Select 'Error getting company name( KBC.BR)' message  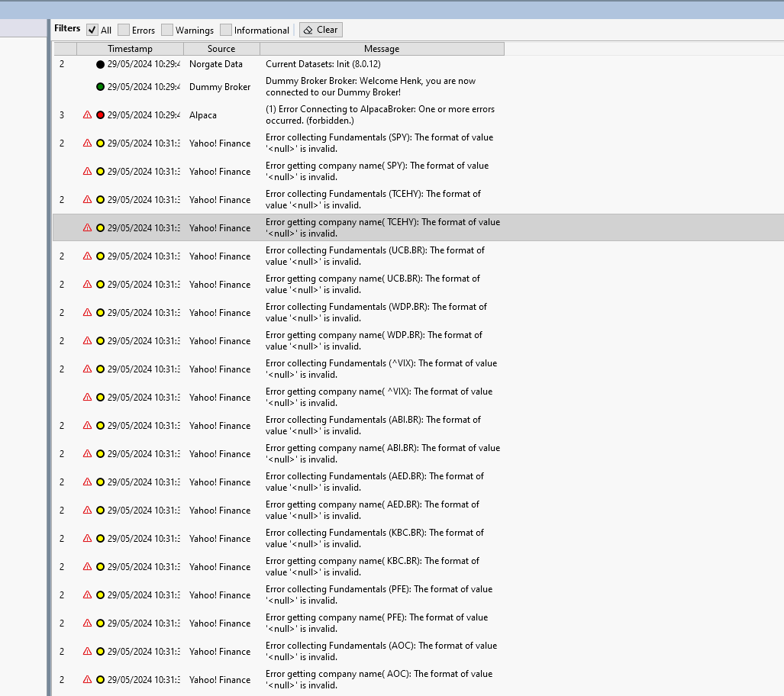(373, 567)
